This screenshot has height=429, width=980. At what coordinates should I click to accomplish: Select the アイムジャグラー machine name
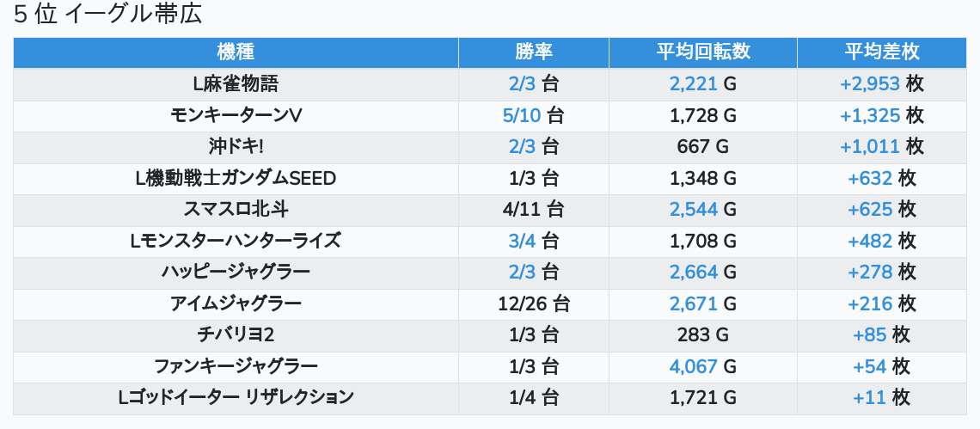click(x=236, y=304)
